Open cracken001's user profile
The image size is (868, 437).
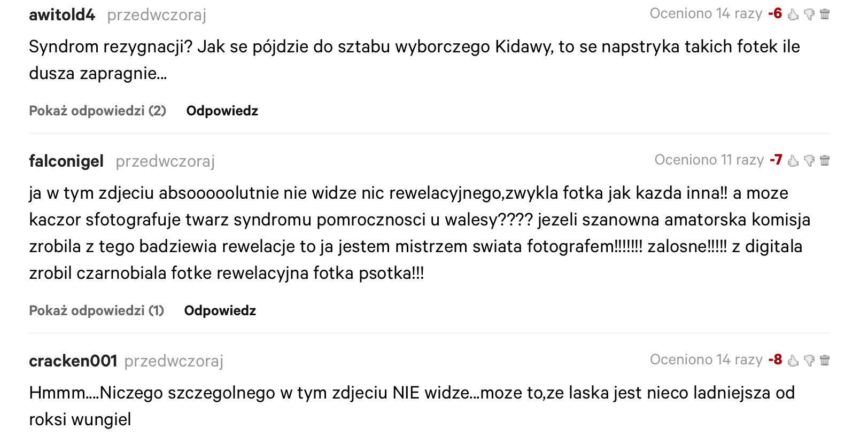point(73,361)
